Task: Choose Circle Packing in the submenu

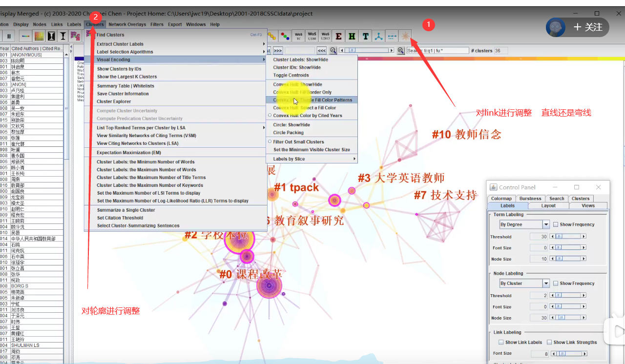Action: [312, 133]
